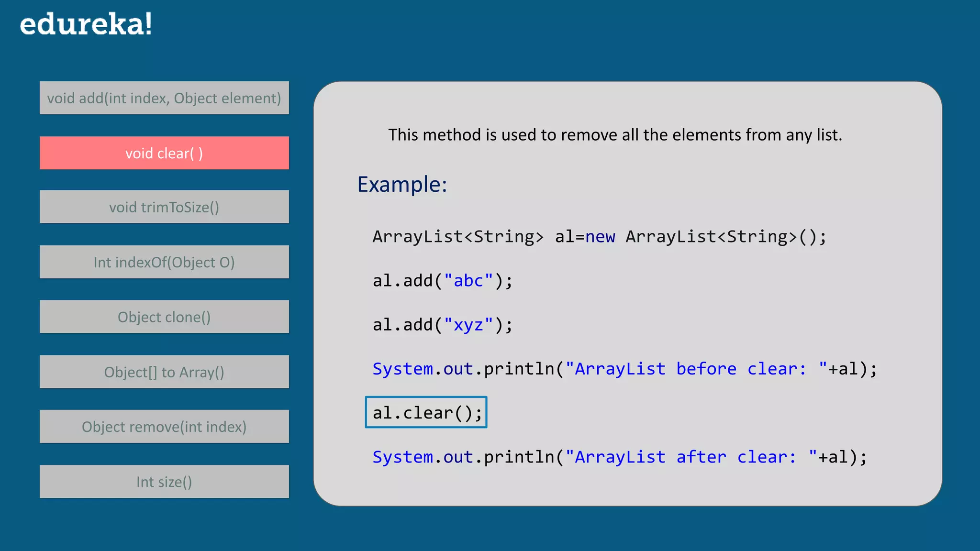Click the println "ArrayList before clear" line

tap(625, 369)
